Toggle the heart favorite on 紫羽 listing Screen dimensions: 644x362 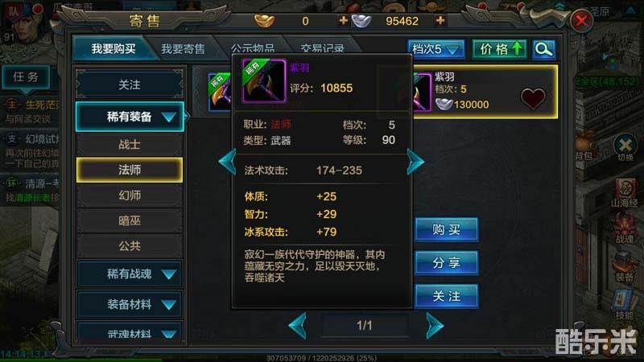[x=533, y=98]
